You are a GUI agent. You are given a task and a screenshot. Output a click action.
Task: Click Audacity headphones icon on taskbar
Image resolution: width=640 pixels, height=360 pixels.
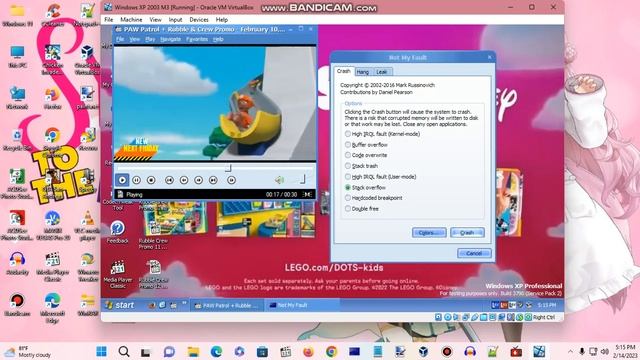click(470, 351)
